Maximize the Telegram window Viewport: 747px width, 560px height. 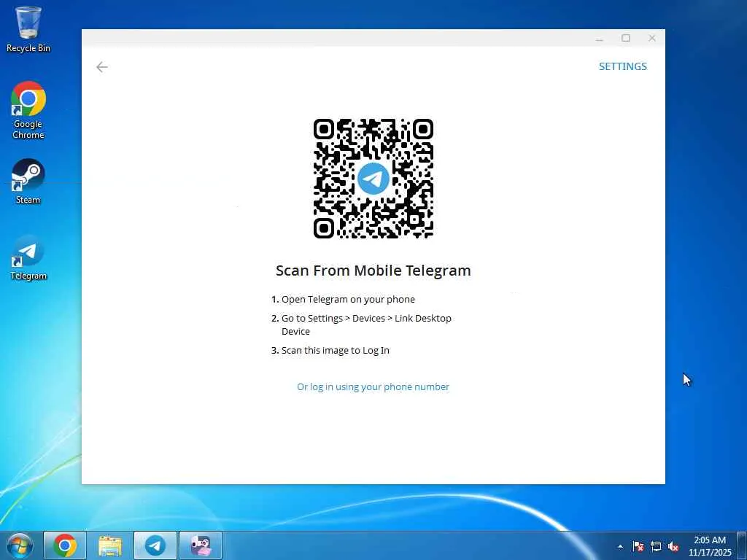pyautogui.click(x=626, y=38)
